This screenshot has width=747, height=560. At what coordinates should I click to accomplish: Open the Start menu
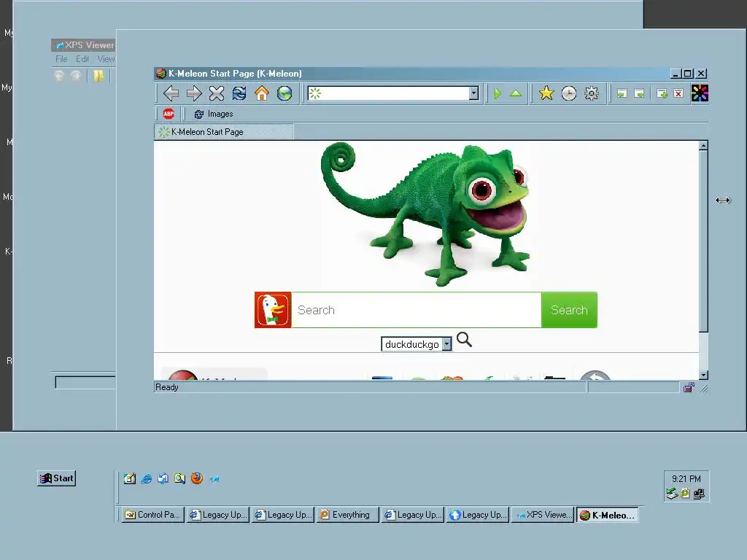(57, 478)
